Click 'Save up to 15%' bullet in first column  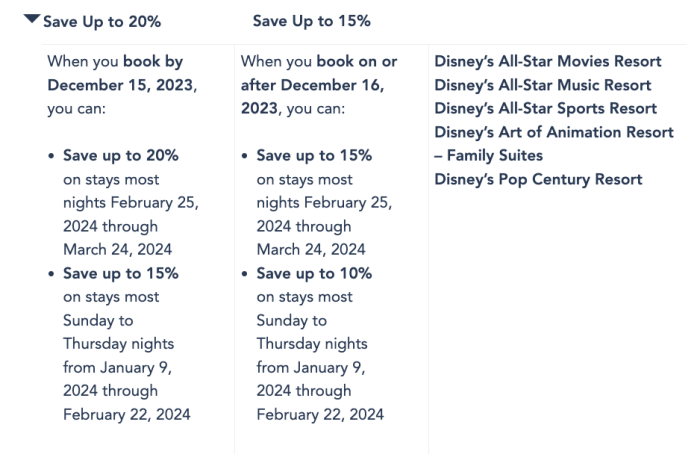pos(121,274)
